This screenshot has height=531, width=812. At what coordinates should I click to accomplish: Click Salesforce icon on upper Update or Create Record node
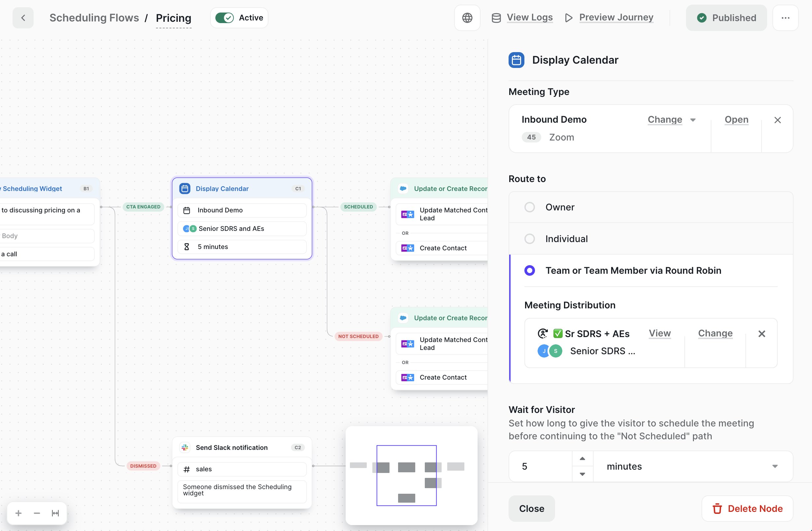point(403,189)
